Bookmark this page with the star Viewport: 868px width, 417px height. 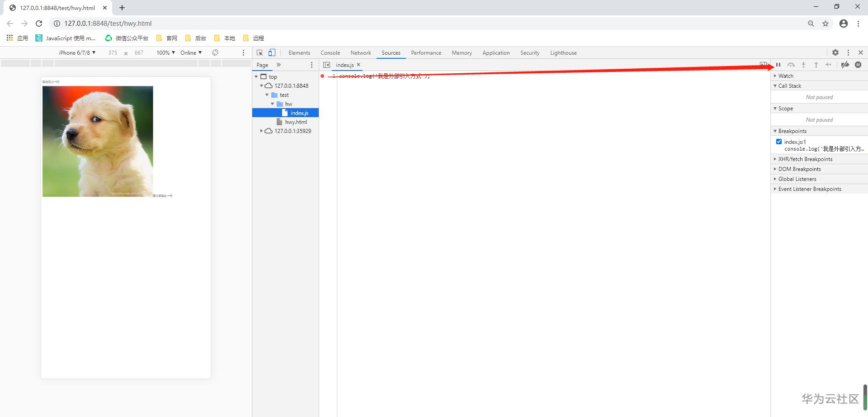(826, 24)
